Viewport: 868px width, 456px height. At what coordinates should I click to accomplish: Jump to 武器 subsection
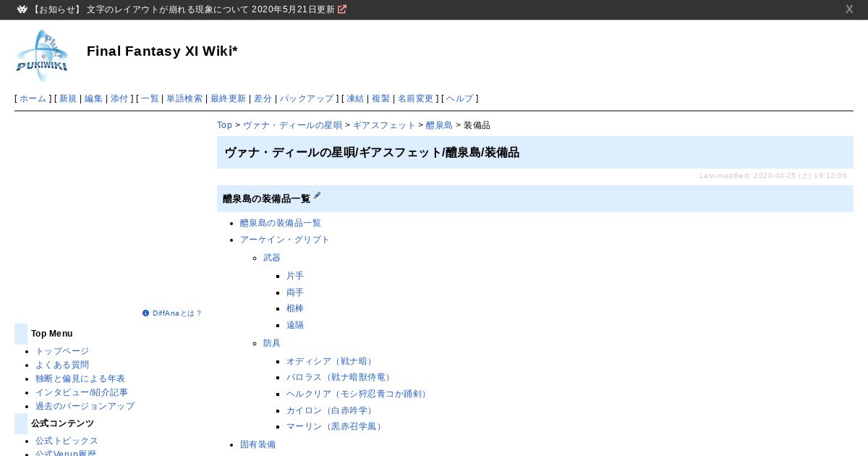[x=272, y=258]
